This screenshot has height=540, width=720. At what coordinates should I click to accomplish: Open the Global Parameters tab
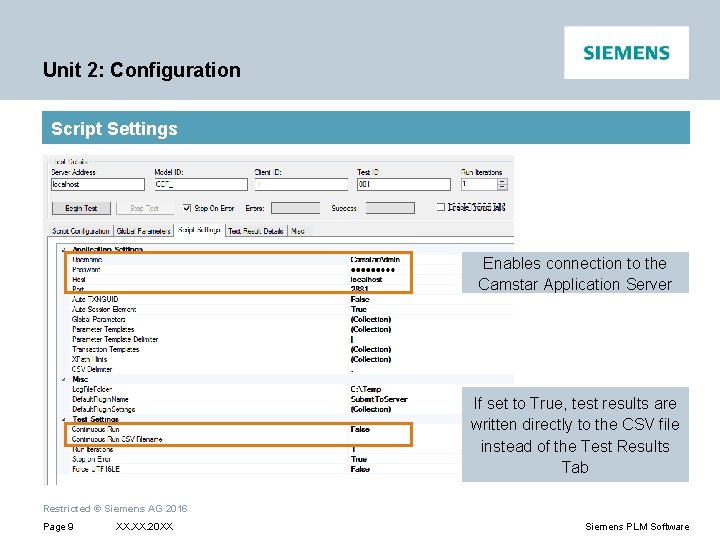(x=143, y=231)
